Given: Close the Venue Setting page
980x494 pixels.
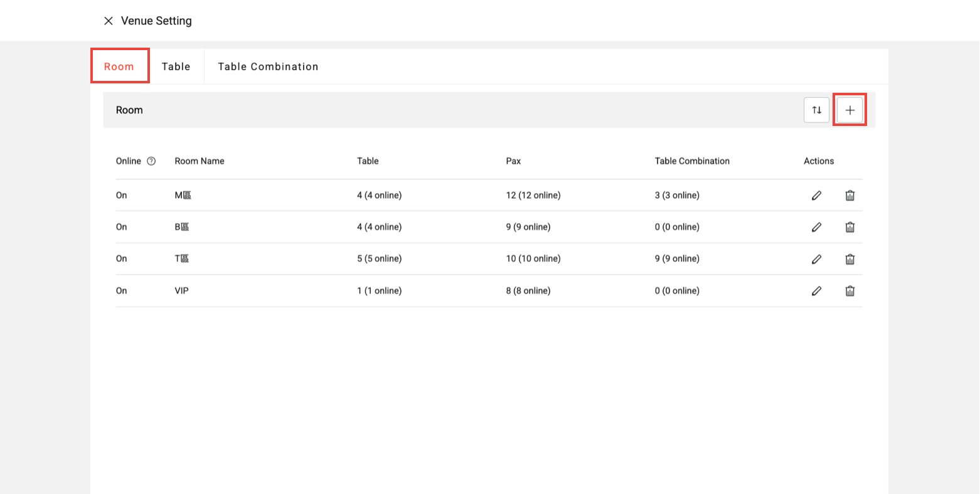Looking at the screenshot, I should point(109,21).
